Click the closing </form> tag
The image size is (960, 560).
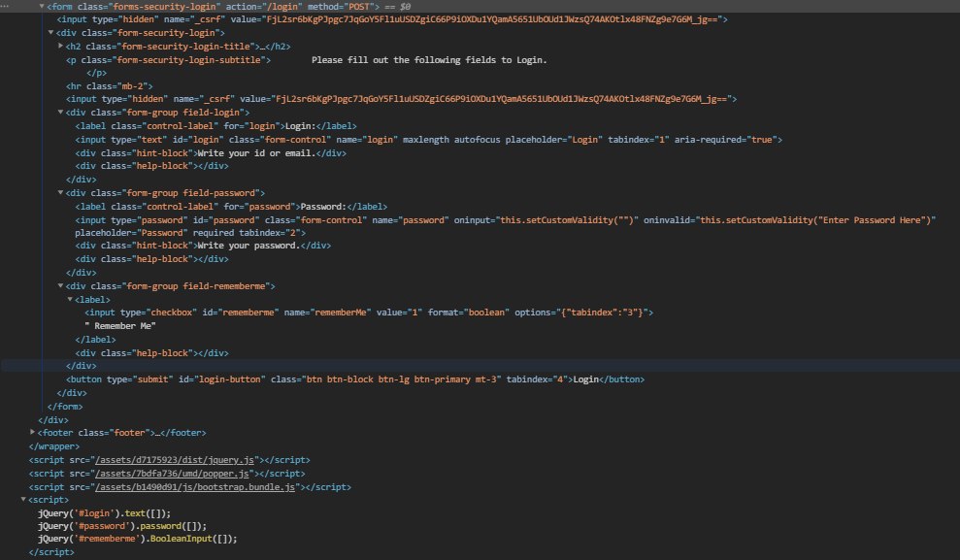pos(65,407)
